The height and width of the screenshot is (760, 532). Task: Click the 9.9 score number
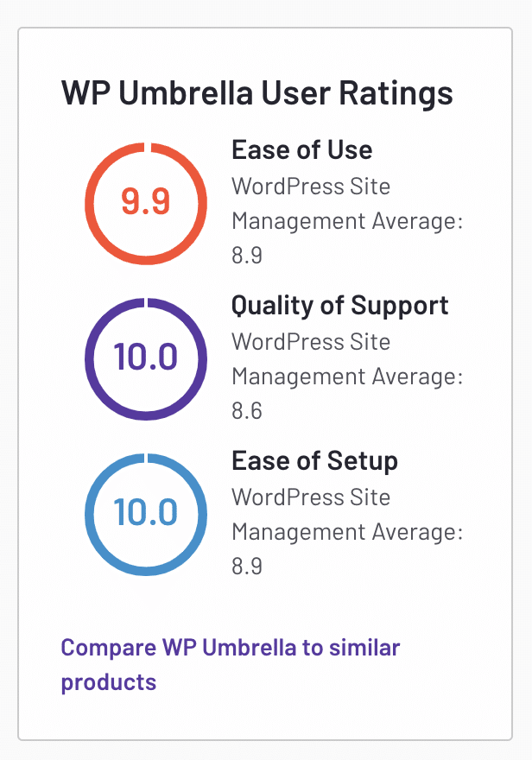coord(146,201)
